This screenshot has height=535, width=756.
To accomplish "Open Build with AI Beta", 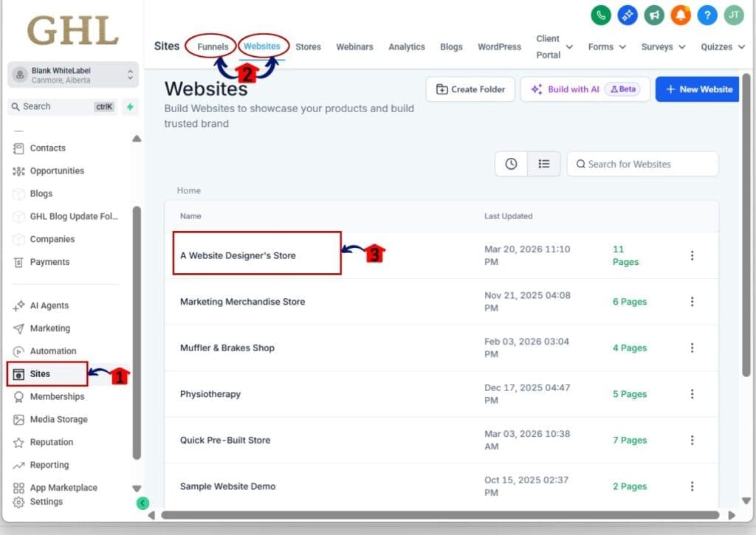I will point(585,89).
